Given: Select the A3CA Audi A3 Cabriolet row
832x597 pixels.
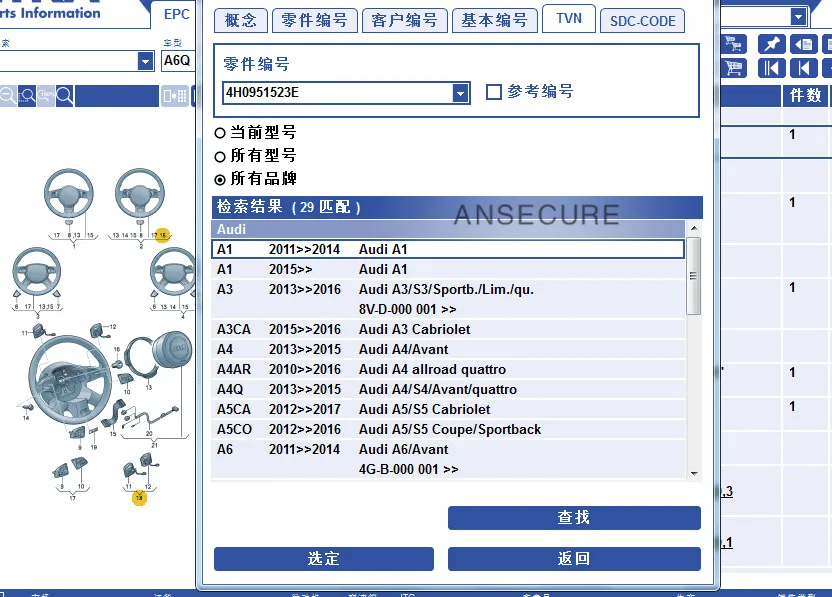Looking at the screenshot, I should pos(448,330).
